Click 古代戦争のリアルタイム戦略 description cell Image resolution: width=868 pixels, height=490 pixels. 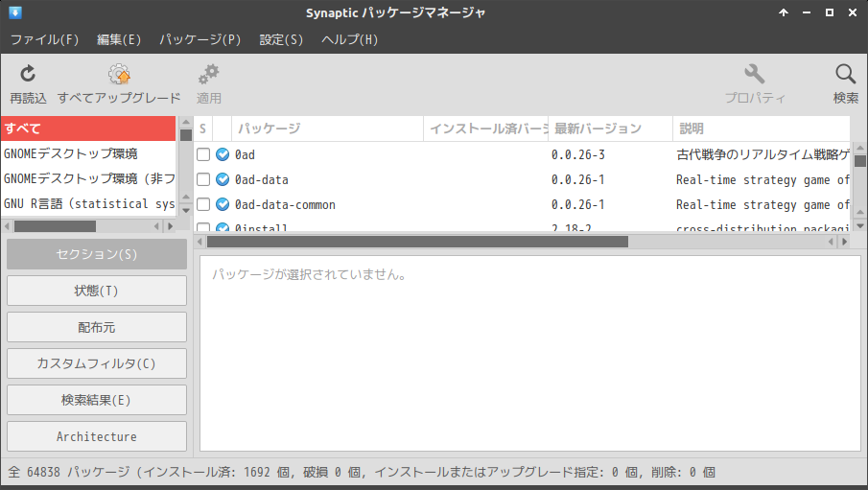click(x=762, y=154)
